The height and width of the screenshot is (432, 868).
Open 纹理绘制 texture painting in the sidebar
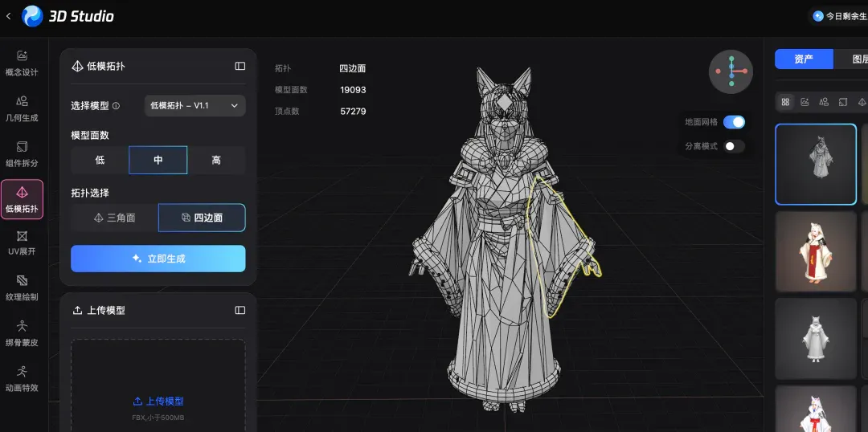pos(22,287)
